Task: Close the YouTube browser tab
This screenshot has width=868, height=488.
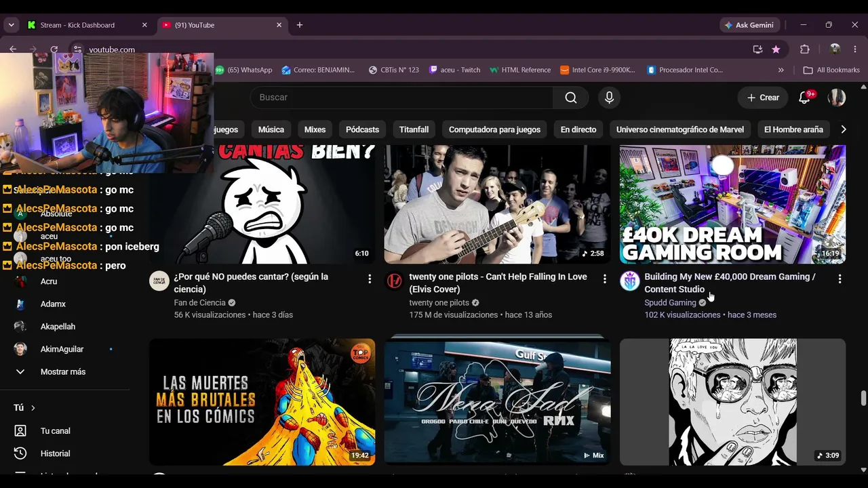Action: click(x=279, y=25)
